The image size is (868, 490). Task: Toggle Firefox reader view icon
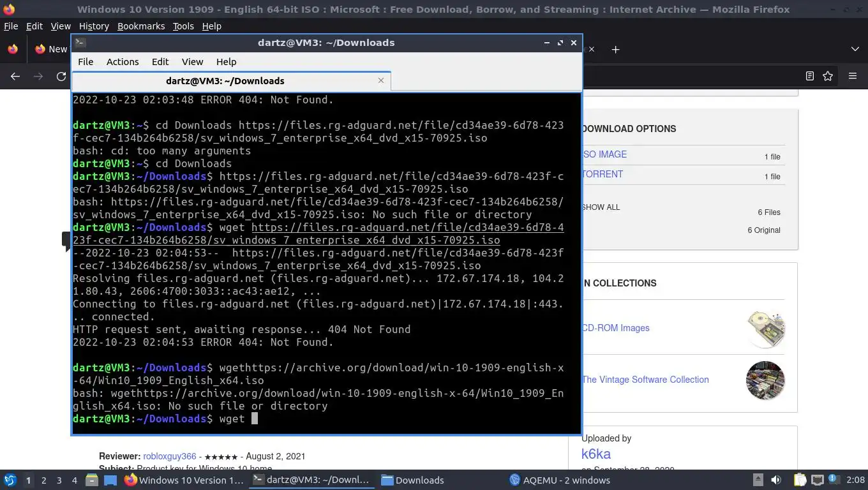pyautogui.click(x=809, y=76)
